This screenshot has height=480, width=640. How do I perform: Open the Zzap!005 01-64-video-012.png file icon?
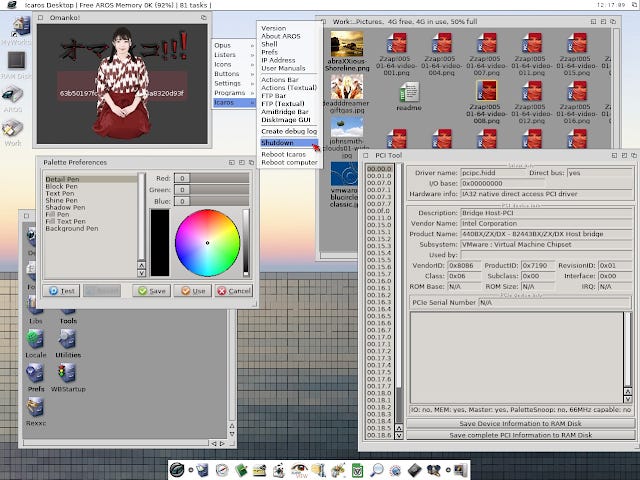(x=532, y=91)
